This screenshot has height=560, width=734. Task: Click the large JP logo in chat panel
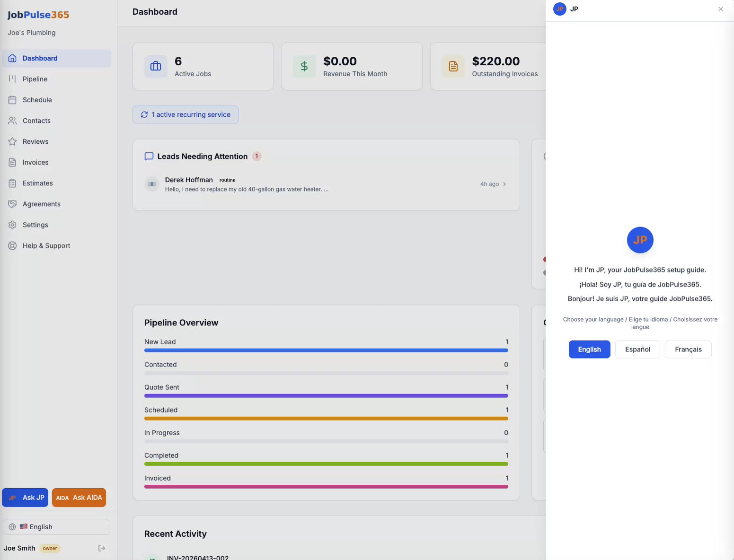pos(640,240)
